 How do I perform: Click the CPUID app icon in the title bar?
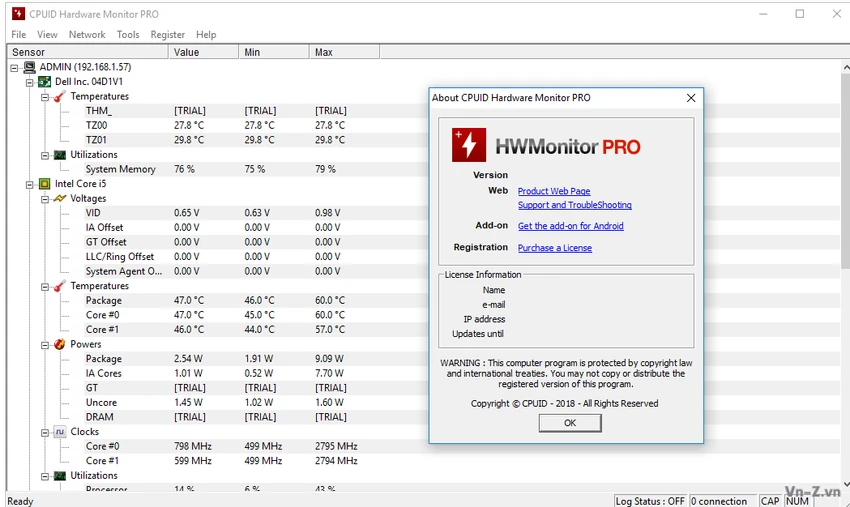[x=18, y=14]
